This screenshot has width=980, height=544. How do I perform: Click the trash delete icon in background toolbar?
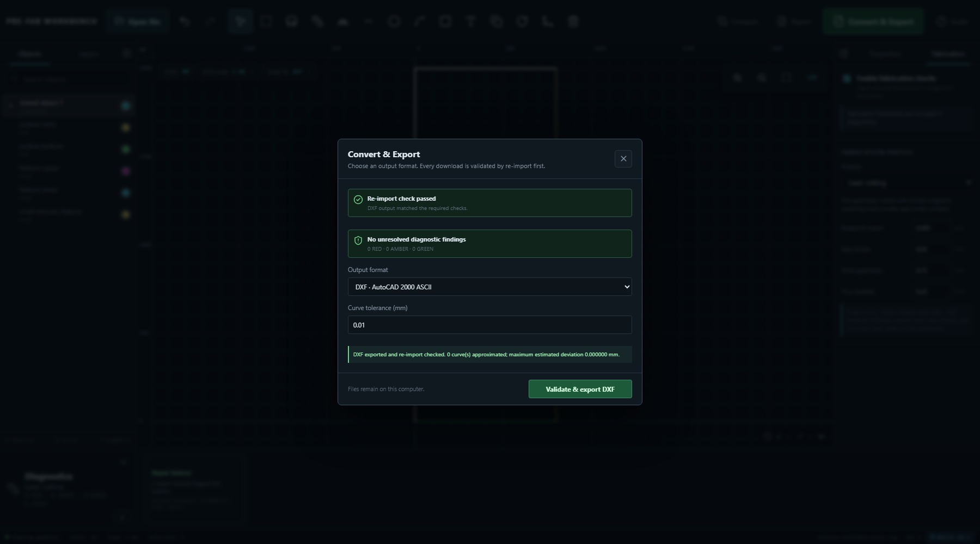573,22
